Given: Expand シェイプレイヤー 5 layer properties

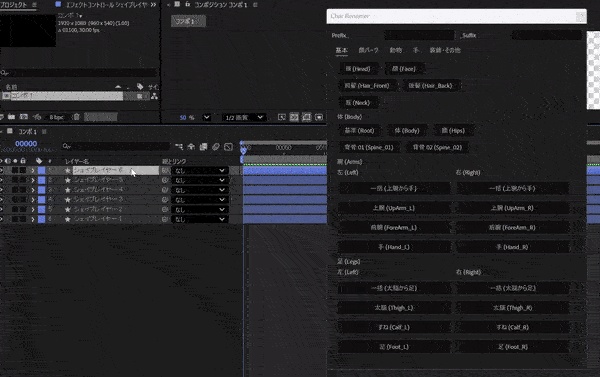Looking at the screenshot, I should pyautogui.click(x=33, y=180).
